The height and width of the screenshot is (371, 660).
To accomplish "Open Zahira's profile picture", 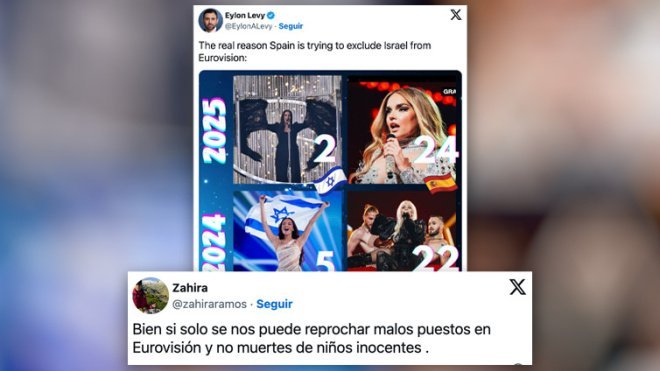I will (150, 296).
